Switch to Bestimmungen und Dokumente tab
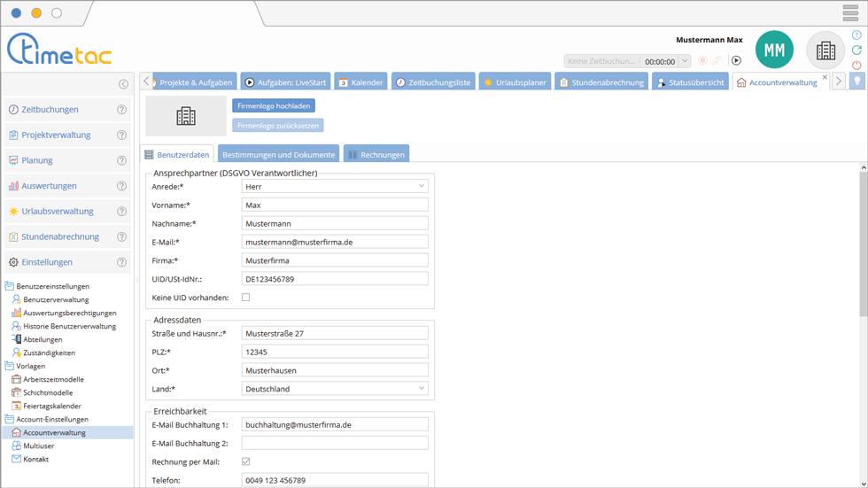The width and height of the screenshot is (868, 488). pos(278,154)
